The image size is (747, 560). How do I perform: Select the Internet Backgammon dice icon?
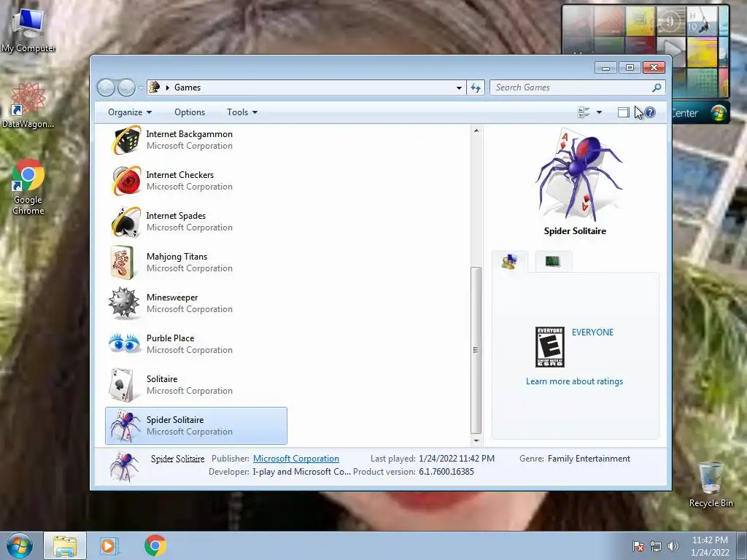[x=125, y=140]
